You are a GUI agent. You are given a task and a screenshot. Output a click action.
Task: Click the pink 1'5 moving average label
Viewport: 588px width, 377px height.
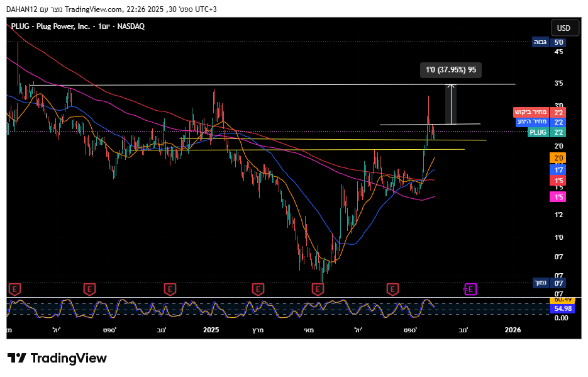tap(558, 197)
